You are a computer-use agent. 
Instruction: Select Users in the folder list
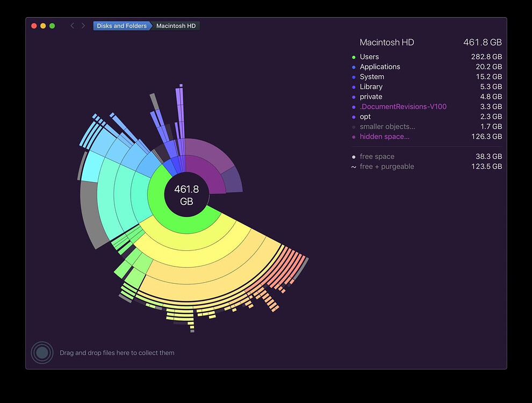coord(427,56)
